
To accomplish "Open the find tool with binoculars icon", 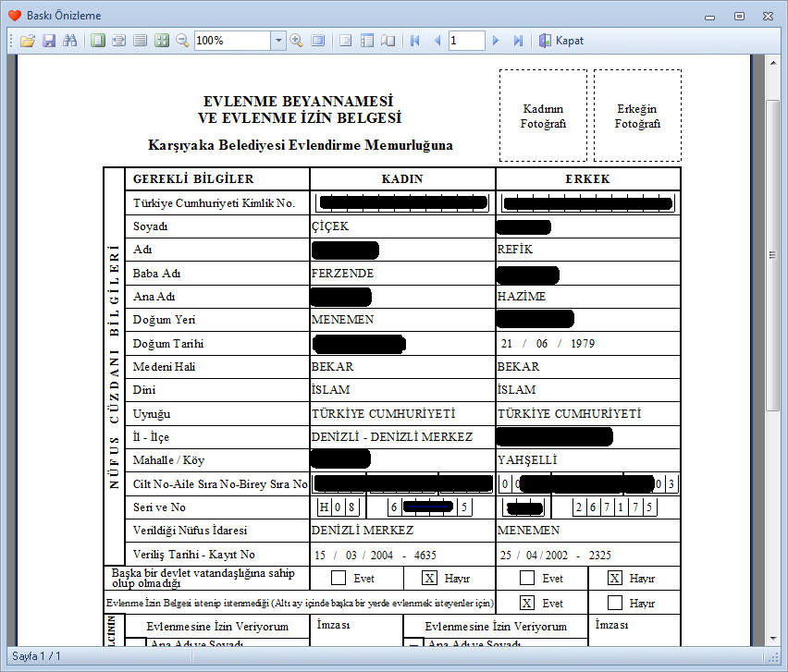I will pos(70,41).
